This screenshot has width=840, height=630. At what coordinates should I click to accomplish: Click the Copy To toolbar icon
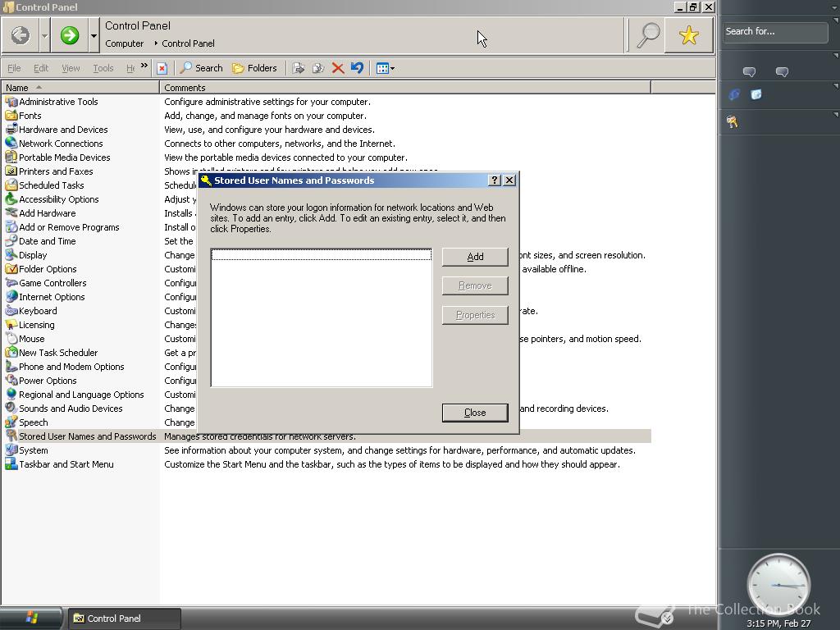(318, 68)
